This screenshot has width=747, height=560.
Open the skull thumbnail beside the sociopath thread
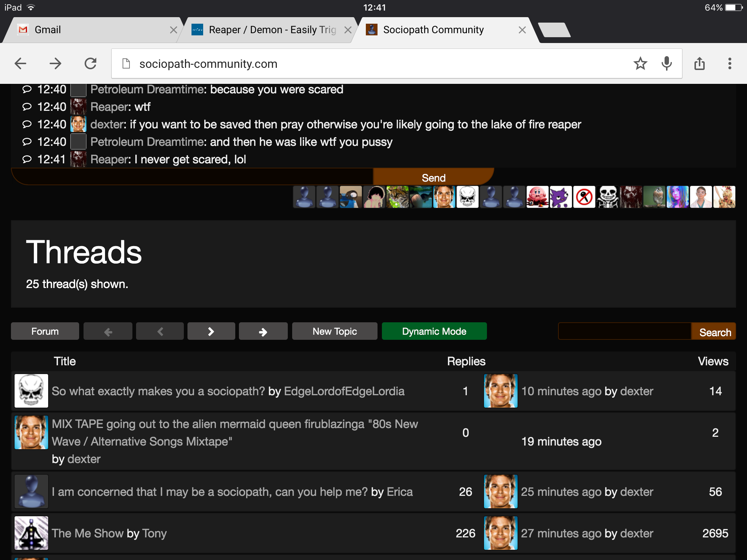click(31, 391)
